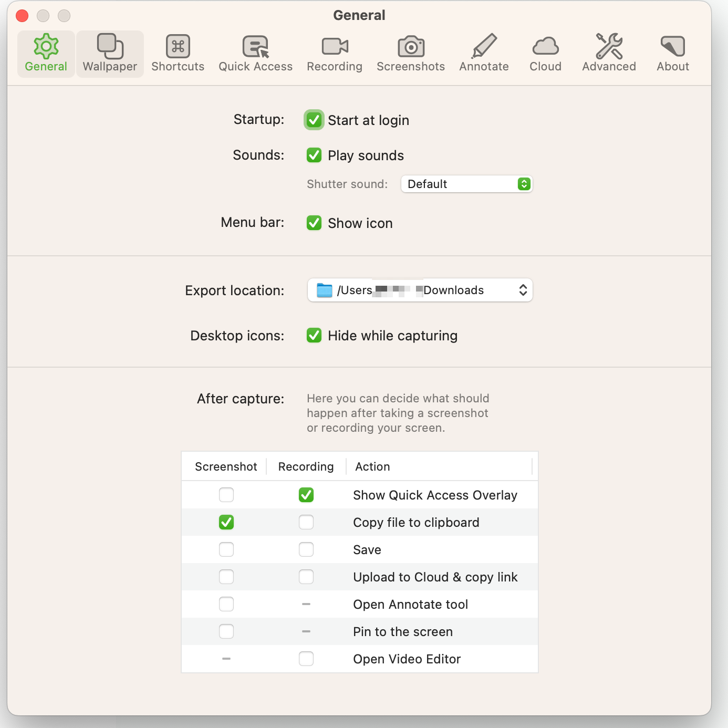Disable Start at login
The width and height of the screenshot is (728, 728).
click(x=314, y=120)
